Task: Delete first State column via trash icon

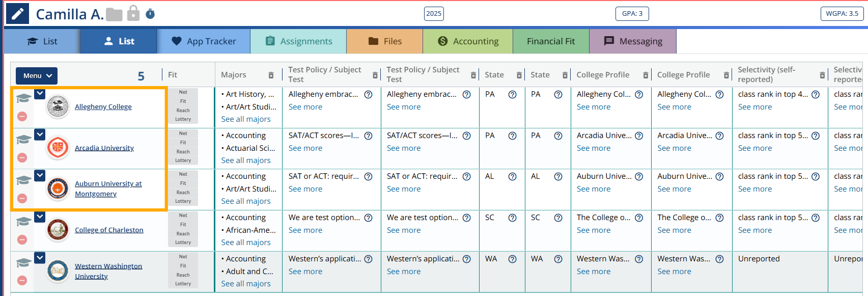Action: [519, 75]
